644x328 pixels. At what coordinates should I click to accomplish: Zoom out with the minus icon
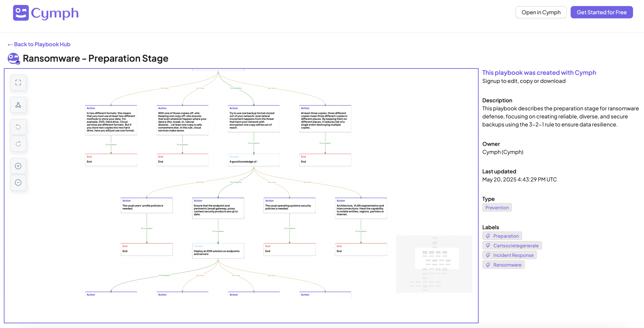[18, 183]
